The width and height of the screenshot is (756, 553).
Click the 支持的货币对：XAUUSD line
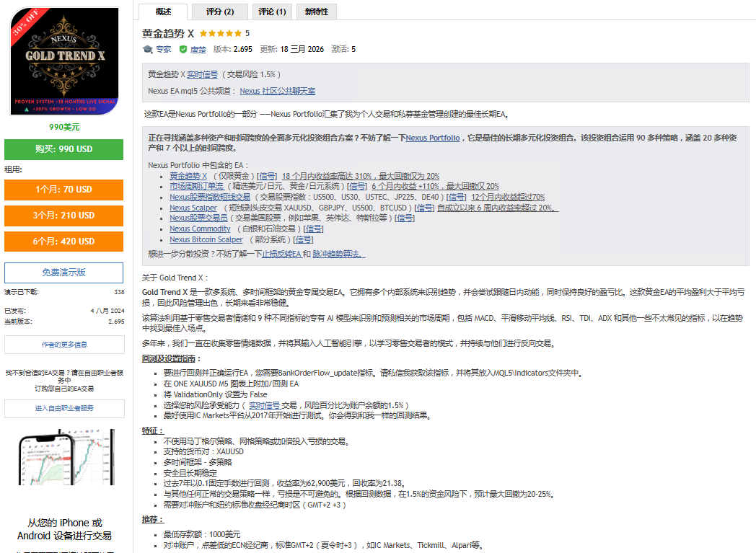[x=203, y=451]
